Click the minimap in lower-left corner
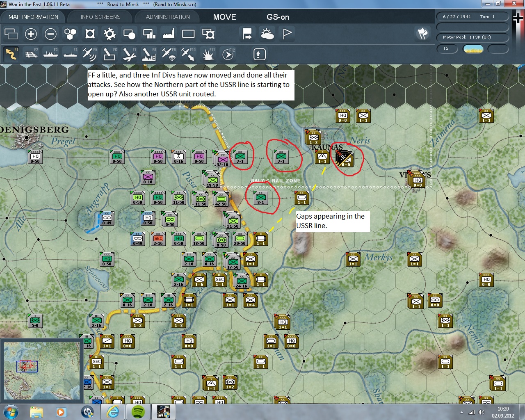 [x=41, y=370]
